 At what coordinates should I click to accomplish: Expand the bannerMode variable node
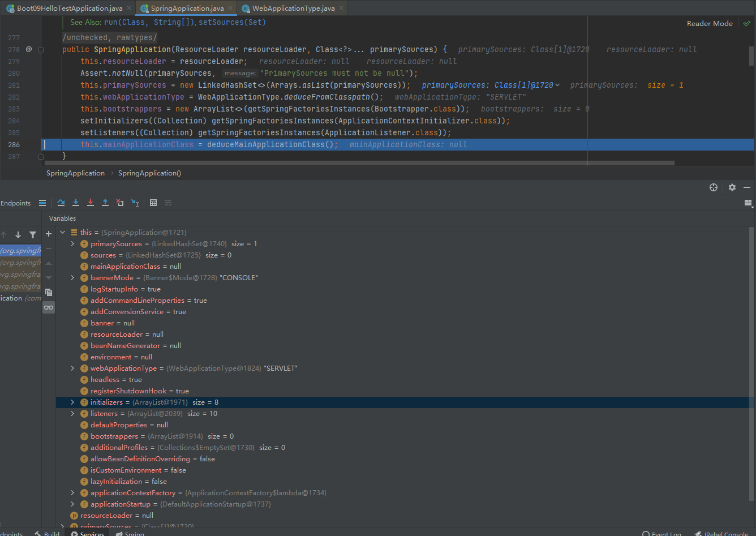(x=72, y=278)
